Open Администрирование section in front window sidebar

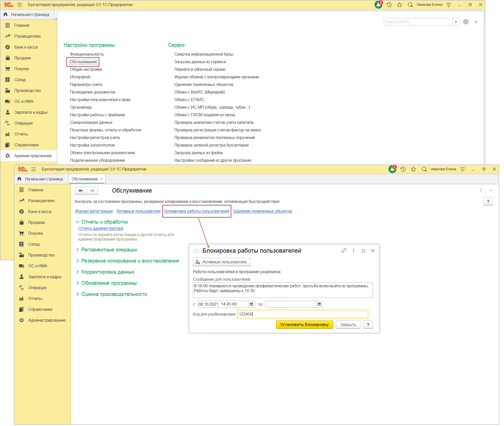point(43,320)
